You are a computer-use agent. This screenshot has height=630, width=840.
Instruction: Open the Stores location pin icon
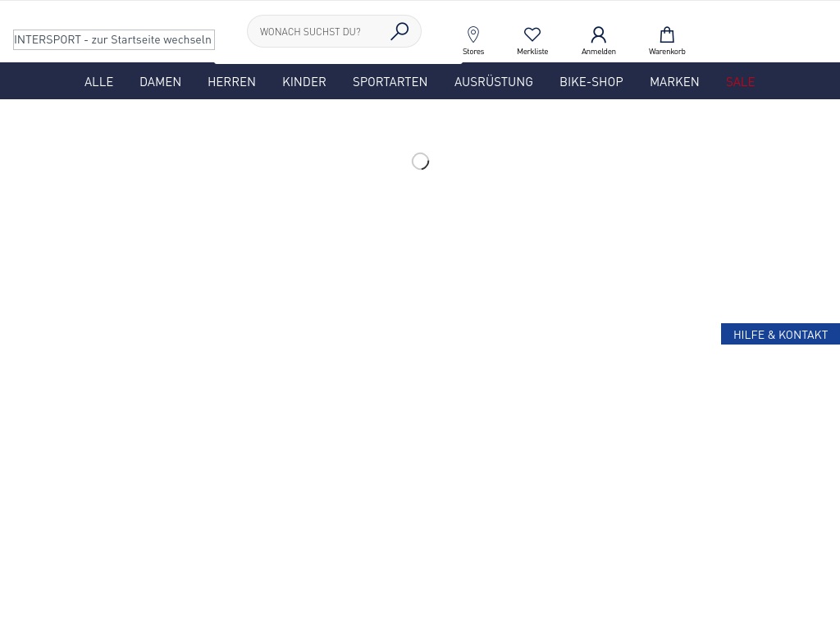473,34
